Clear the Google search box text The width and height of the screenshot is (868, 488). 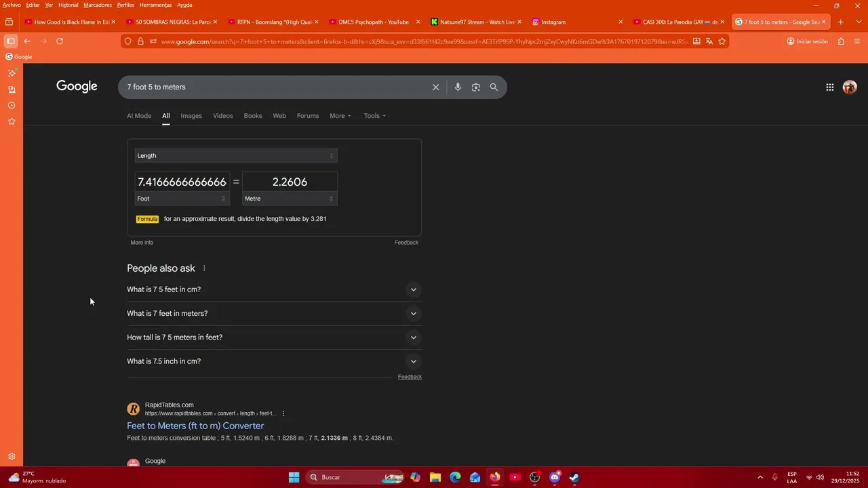click(435, 87)
